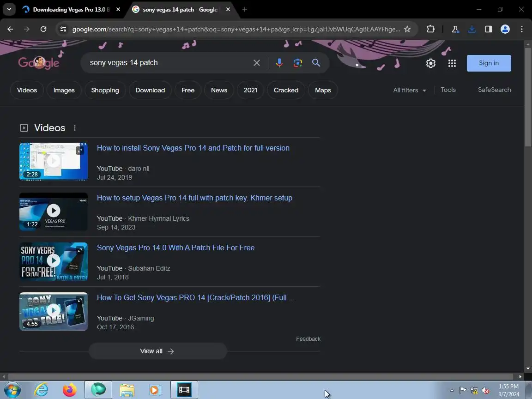Viewport: 532px width, 399px height.
Task: Open Windows Media Player in taskbar
Action: [154, 390]
